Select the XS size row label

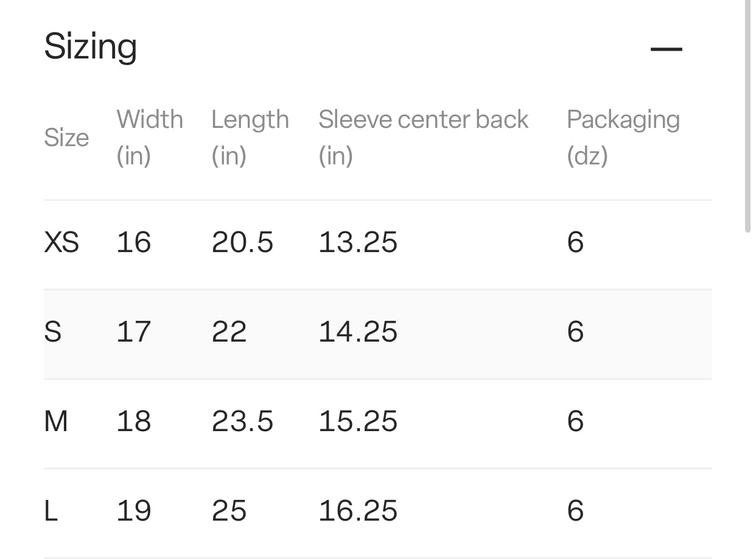point(61,242)
